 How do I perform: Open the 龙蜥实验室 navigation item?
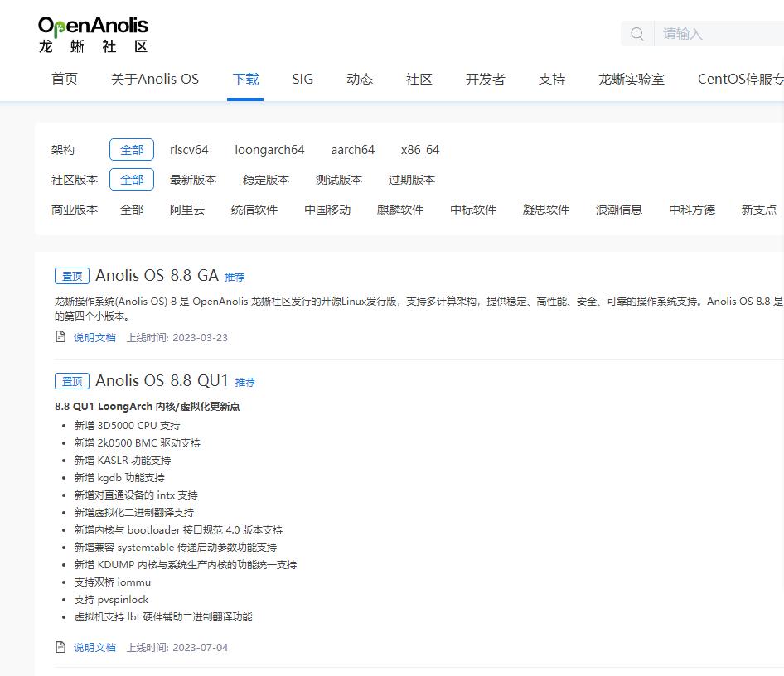click(631, 79)
